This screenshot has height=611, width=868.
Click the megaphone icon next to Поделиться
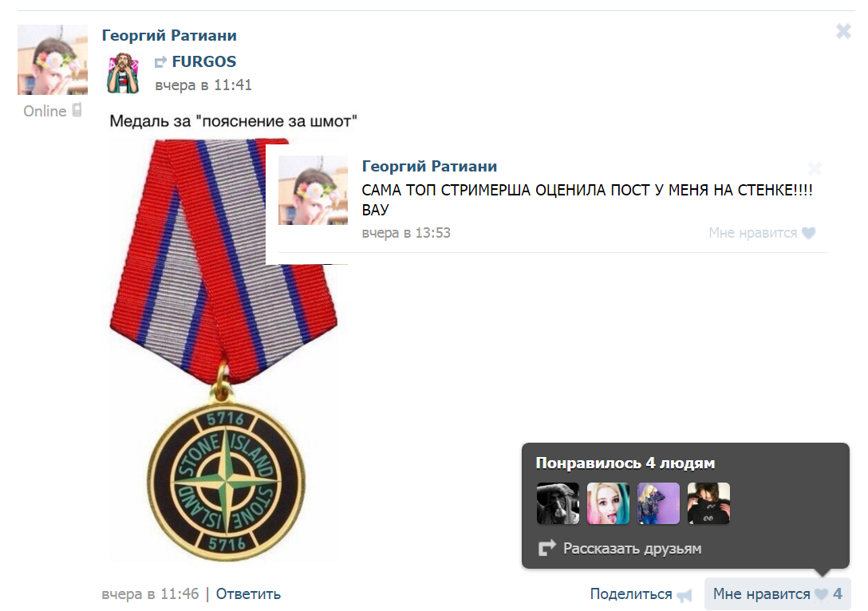685,596
